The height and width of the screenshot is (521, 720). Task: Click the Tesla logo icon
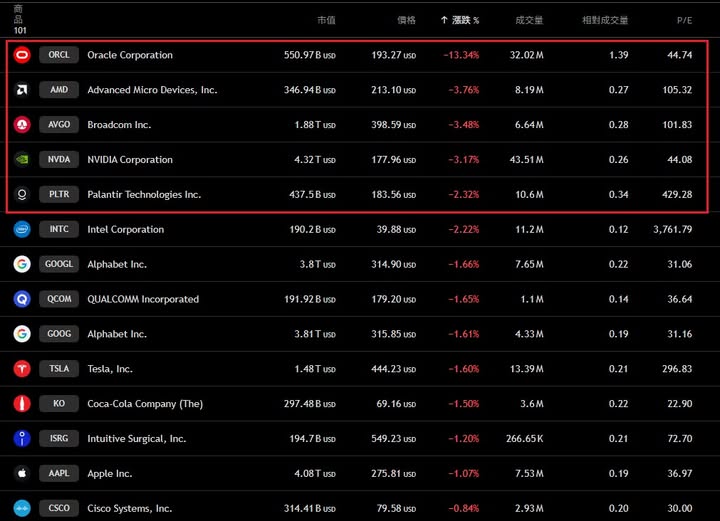coord(22,369)
